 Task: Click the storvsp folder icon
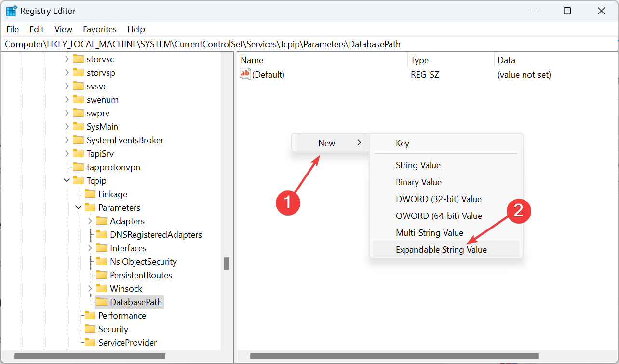click(x=79, y=73)
